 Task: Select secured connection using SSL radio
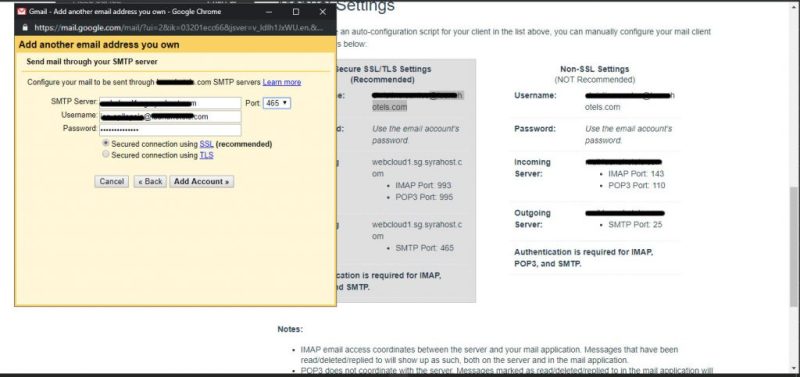tap(106, 144)
